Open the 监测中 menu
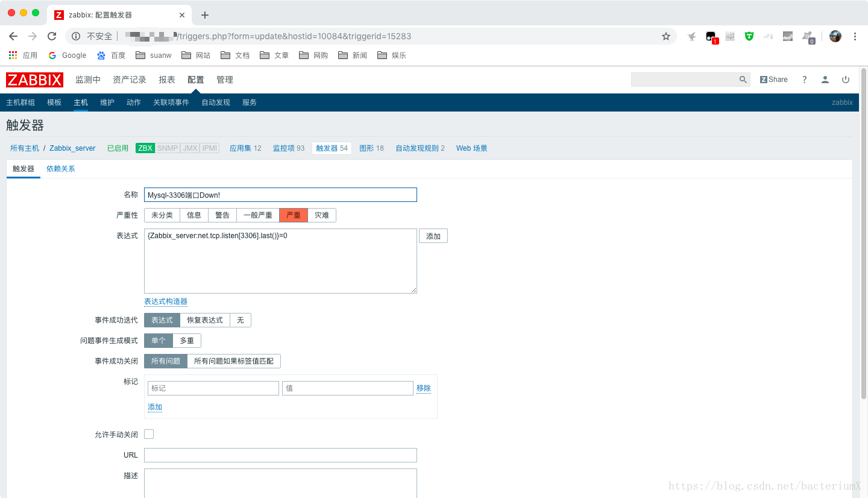Image resolution: width=868 pixels, height=498 pixels. pyautogui.click(x=88, y=80)
